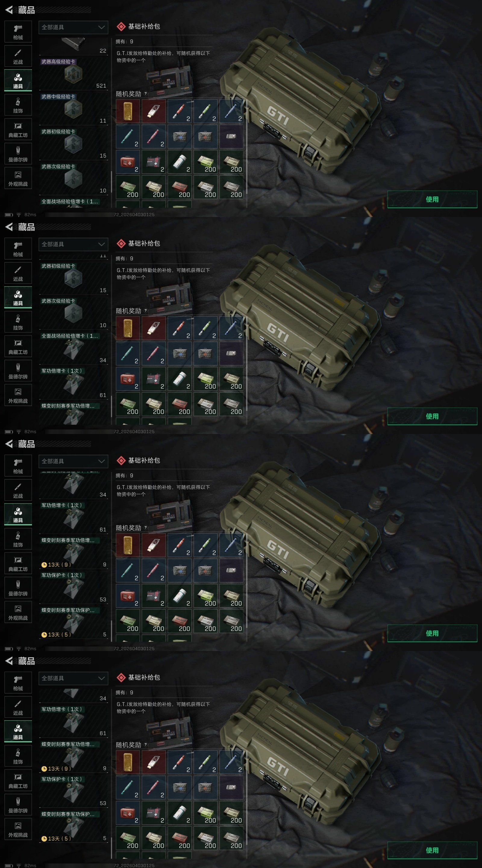Select the 武器高级经验卡 item
The height and width of the screenshot is (868, 482).
click(x=74, y=74)
